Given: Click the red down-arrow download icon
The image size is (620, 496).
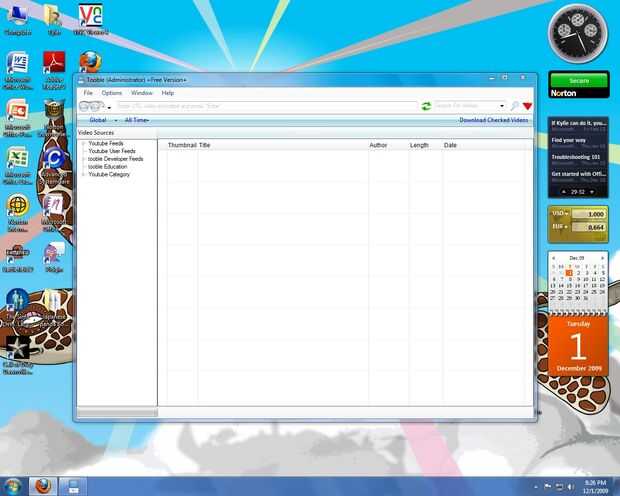Looking at the screenshot, I should (x=527, y=106).
